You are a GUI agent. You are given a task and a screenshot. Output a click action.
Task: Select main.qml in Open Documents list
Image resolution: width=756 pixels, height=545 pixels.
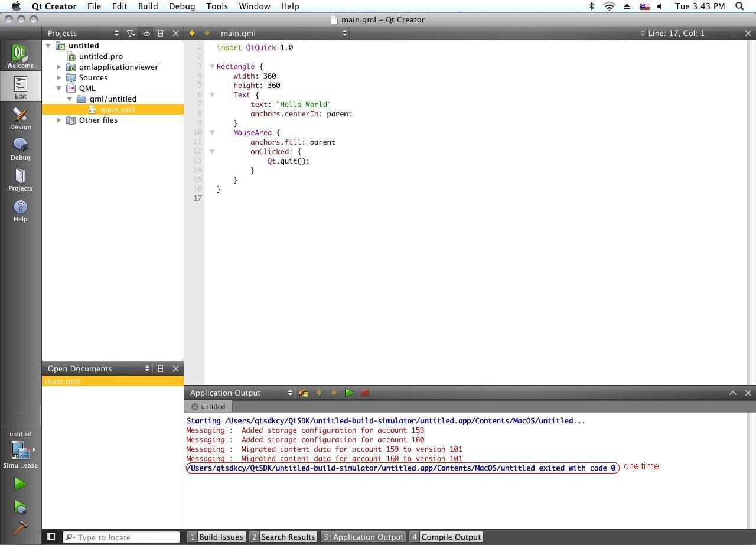coord(112,381)
